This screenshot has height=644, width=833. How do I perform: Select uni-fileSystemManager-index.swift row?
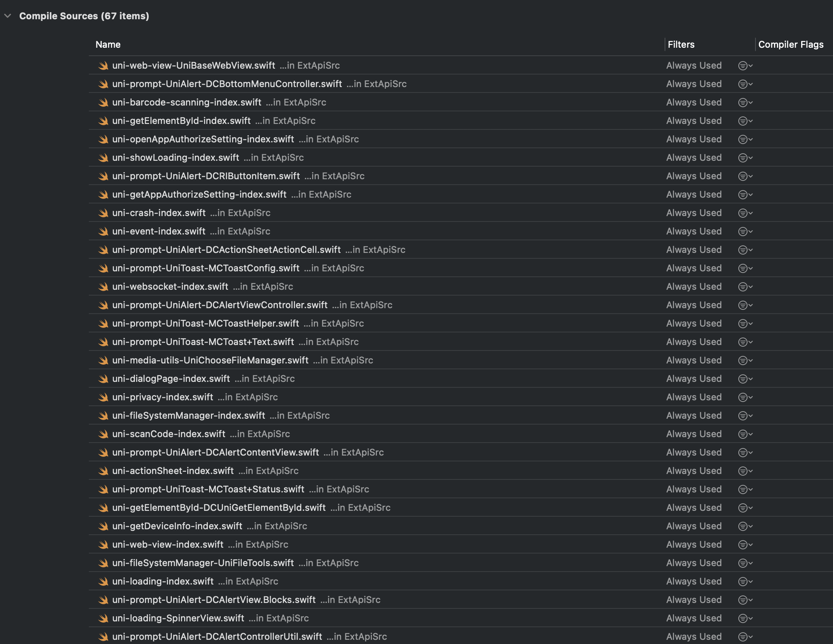click(461, 415)
